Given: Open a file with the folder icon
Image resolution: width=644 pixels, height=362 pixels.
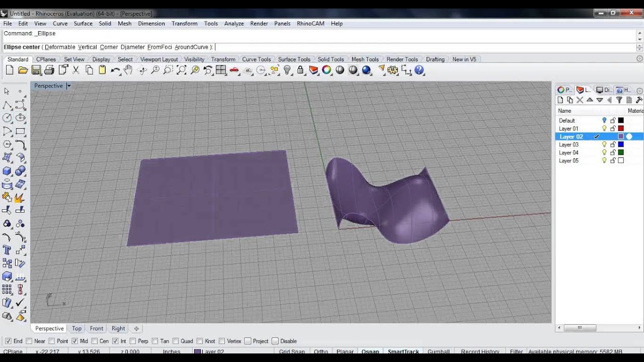Looking at the screenshot, I should (x=23, y=70).
